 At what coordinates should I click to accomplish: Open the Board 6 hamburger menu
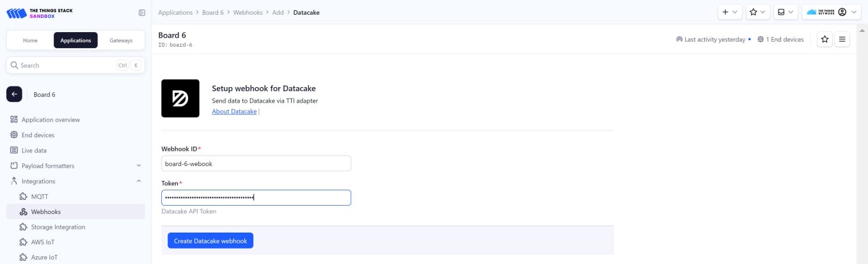[x=842, y=39]
